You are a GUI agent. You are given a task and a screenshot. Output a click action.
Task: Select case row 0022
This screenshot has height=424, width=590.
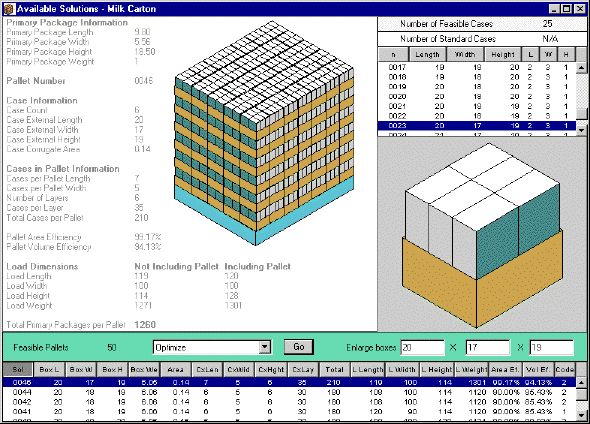477,116
